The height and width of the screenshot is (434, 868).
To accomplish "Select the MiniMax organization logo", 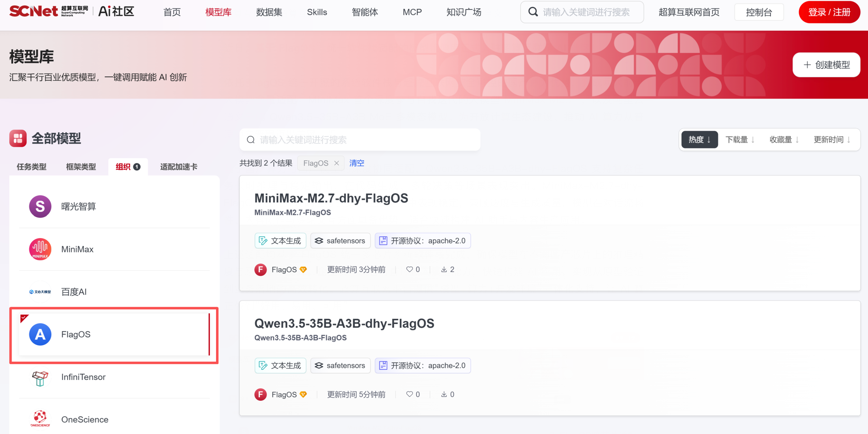I will [x=40, y=249].
